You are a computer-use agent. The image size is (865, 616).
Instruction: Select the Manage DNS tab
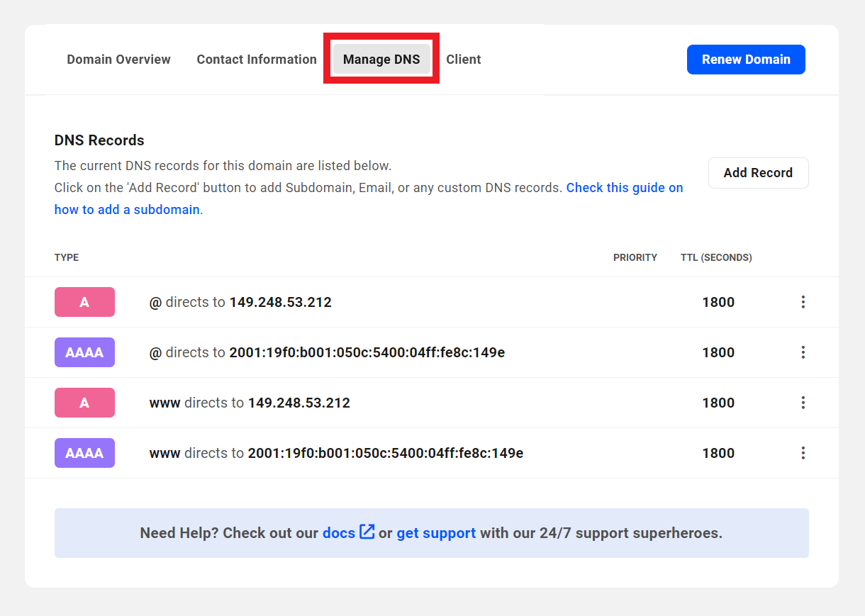(381, 60)
